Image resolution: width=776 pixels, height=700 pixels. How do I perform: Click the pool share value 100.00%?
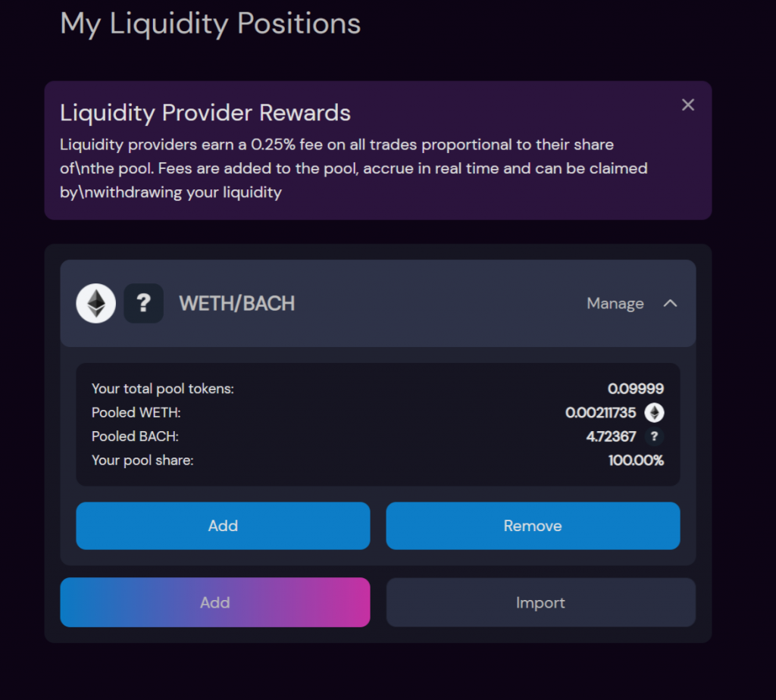tap(637, 461)
